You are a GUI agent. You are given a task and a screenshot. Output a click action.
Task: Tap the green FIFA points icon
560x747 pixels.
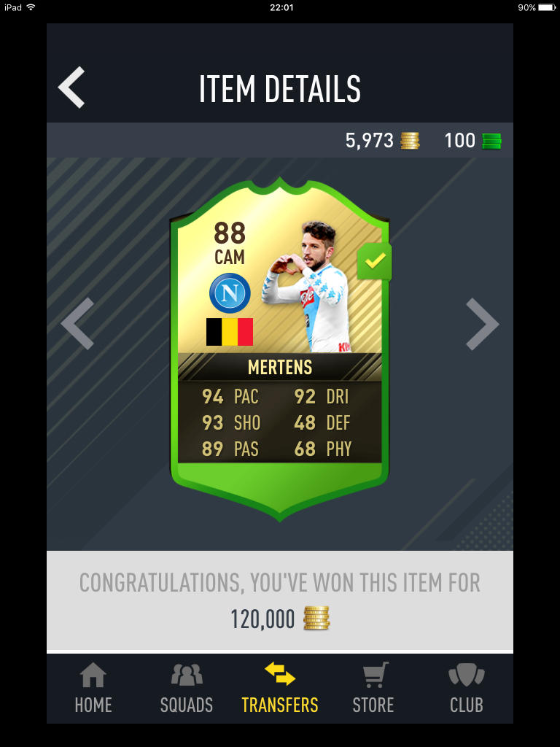click(x=491, y=141)
